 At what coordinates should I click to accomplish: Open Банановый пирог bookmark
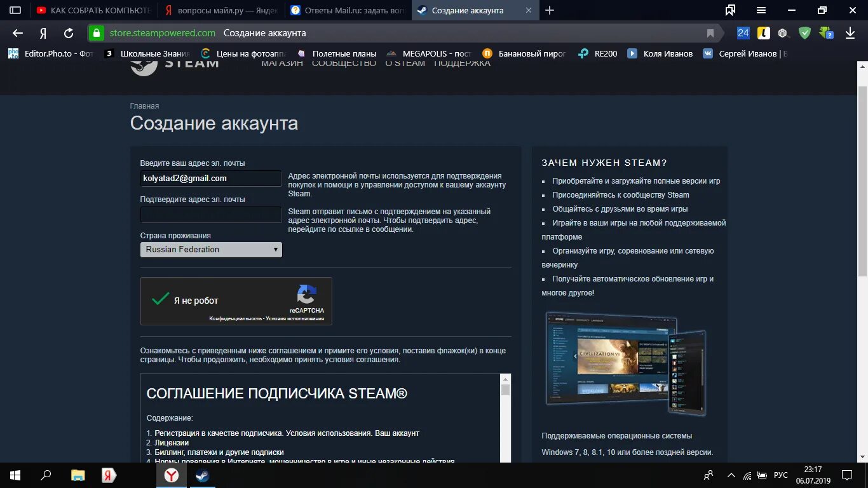coord(524,53)
